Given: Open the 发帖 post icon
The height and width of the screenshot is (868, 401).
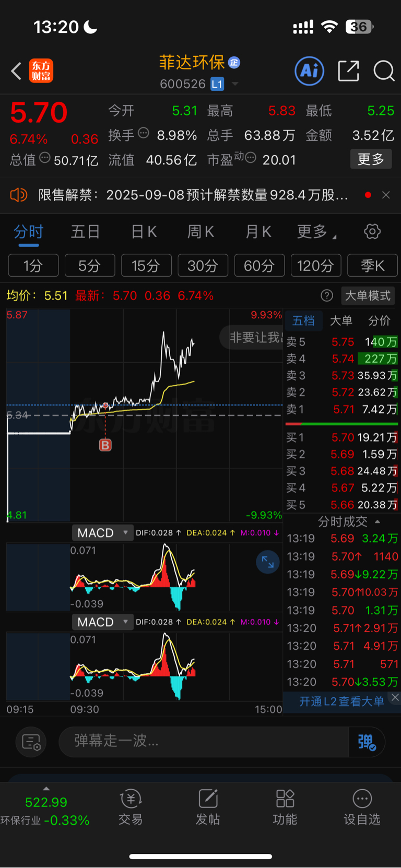Looking at the screenshot, I should click(x=208, y=807).
